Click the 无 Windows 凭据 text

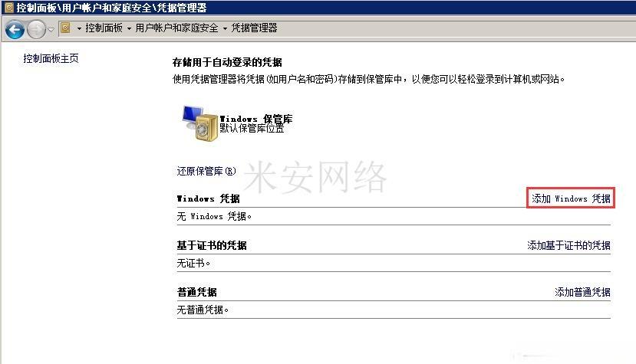click(x=214, y=216)
